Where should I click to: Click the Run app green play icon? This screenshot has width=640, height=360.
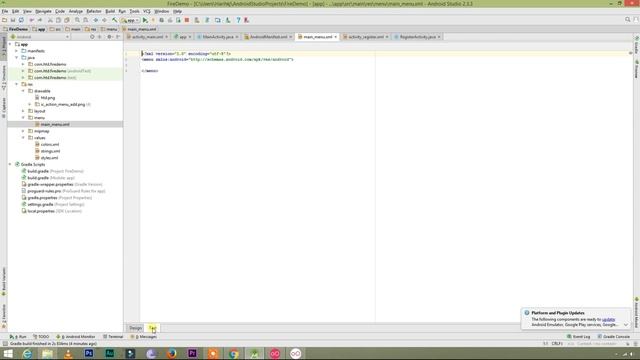click(145, 20)
